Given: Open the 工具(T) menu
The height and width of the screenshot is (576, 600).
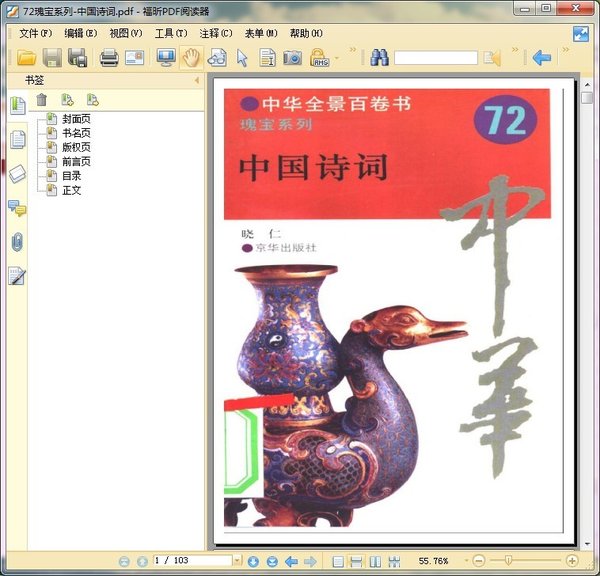Looking at the screenshot, I should pos(171,34).
